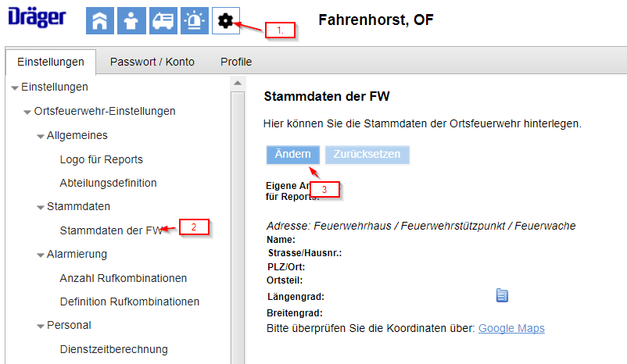
Task: Click the Zurücksetzen button
Action: pos(367,154)
